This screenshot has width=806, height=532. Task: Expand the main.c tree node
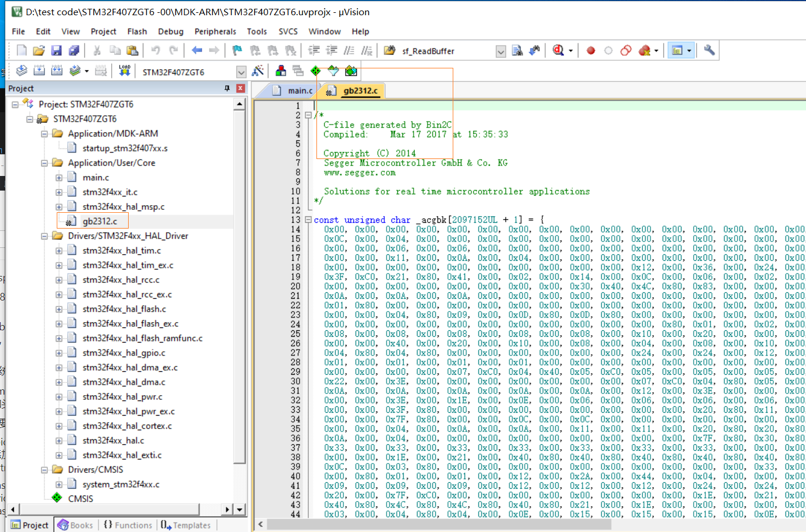[60, 177]
